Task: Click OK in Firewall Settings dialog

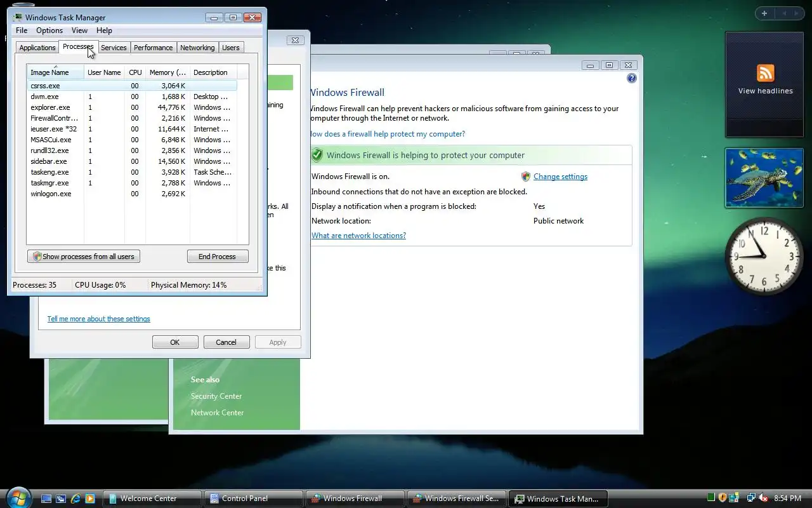Action: coord(175,342)
